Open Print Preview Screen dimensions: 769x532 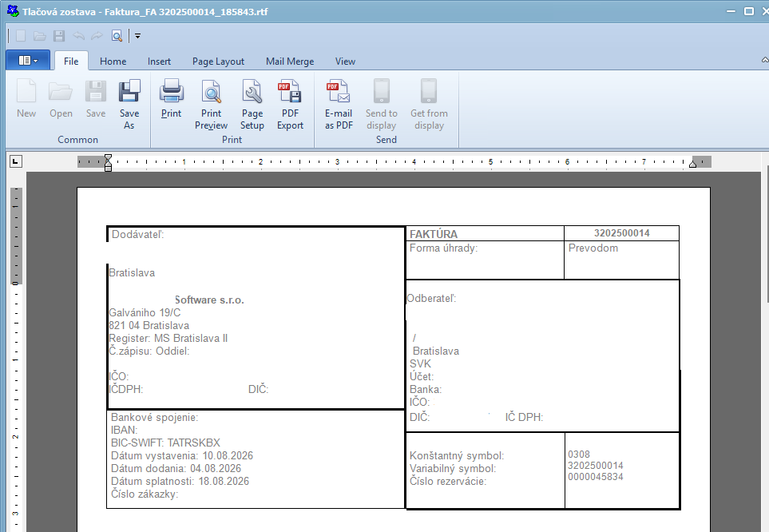(212, 105)
